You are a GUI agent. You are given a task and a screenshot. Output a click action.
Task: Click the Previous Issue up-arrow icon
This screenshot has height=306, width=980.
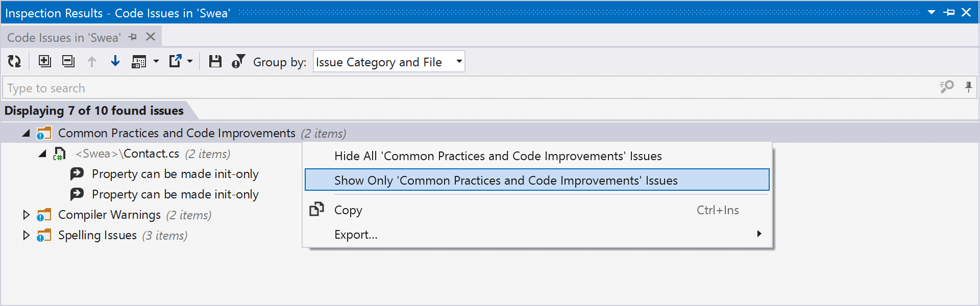91,61
